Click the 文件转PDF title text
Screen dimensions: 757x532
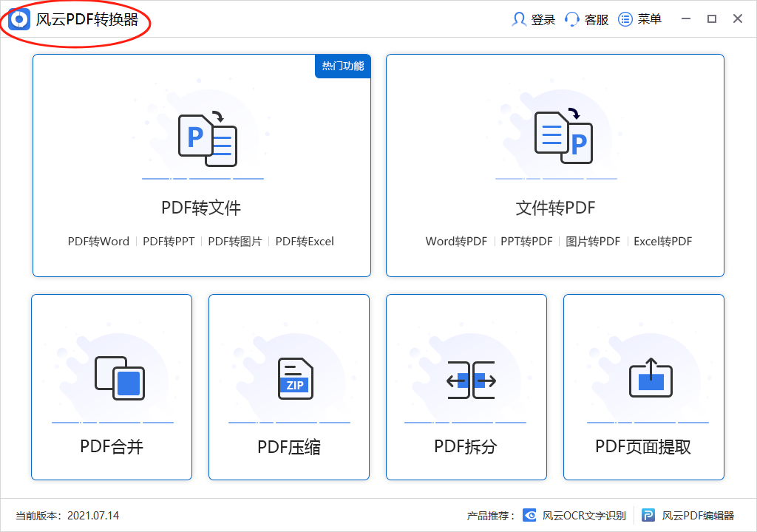point(555,208)
